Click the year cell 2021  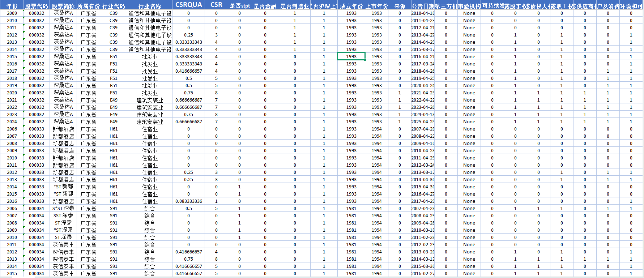pyautogui.click(x=12, y=100)
